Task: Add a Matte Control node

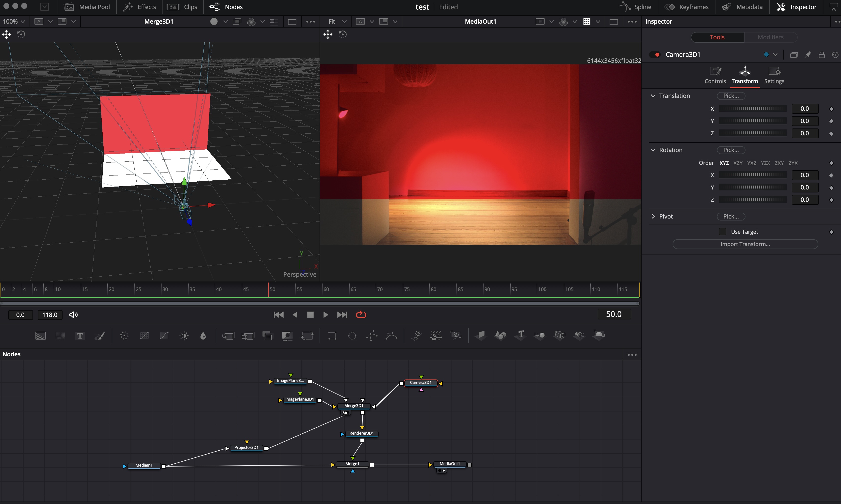Action: 287,336
